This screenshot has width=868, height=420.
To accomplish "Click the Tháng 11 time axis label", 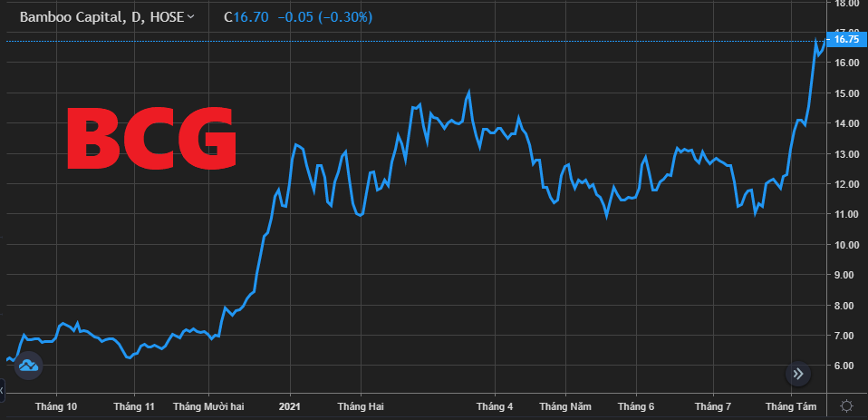I will [x=134, y=406].
